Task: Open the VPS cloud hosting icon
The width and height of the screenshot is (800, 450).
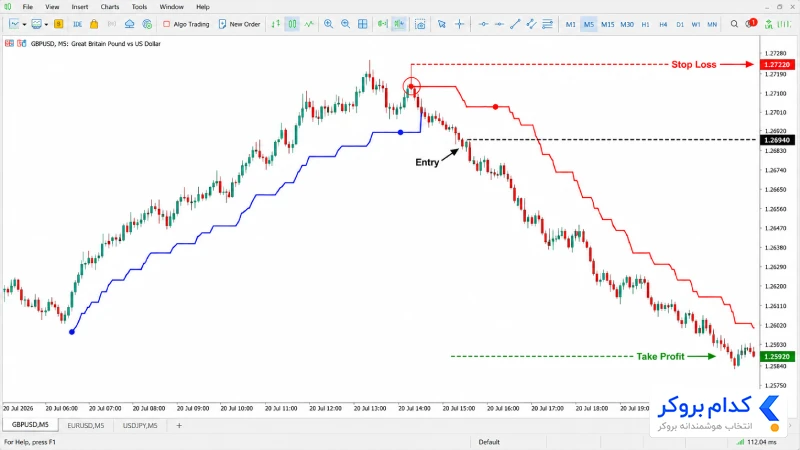Action: pyautogui.click(x=130, y=24)
